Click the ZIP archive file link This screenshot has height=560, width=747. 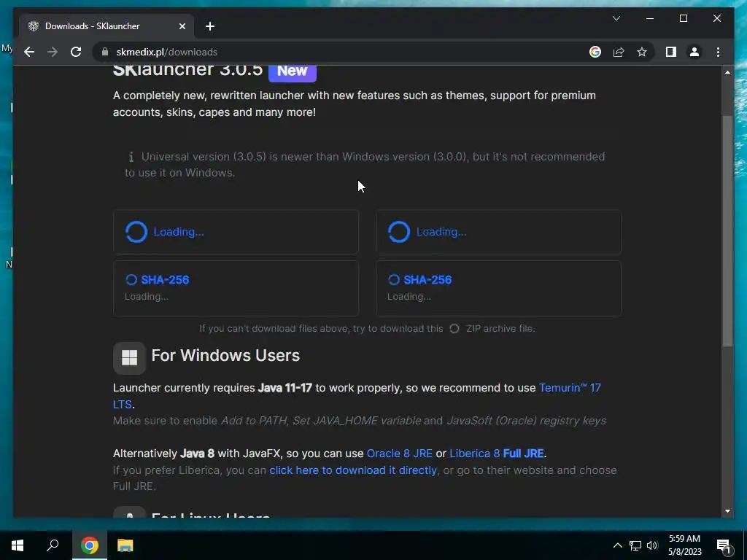point(492,329)
